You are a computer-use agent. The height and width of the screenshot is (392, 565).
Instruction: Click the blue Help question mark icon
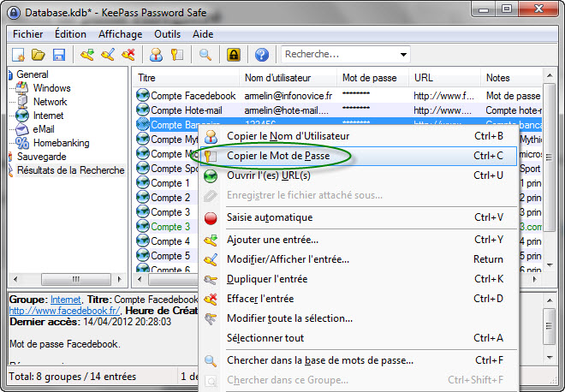pyautogui.click(x=262, y=55)
